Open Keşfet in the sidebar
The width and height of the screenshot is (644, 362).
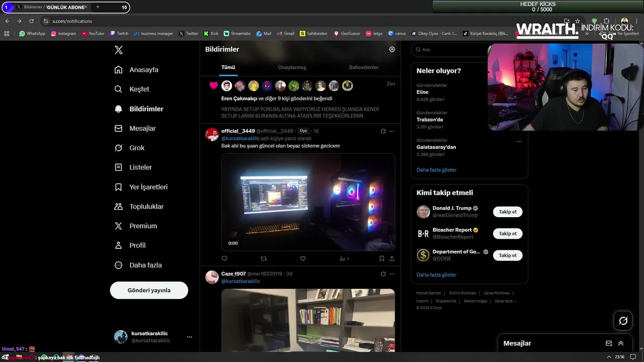[x=132, y=89]
